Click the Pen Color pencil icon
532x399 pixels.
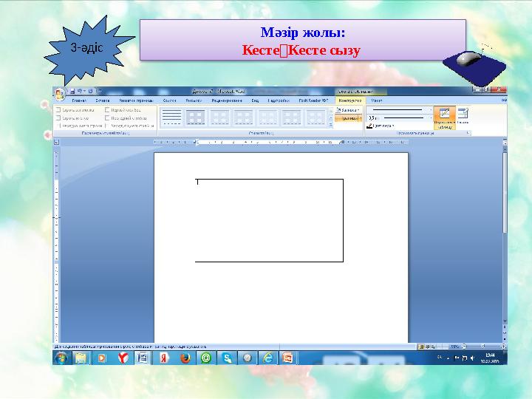pos(369,126)
